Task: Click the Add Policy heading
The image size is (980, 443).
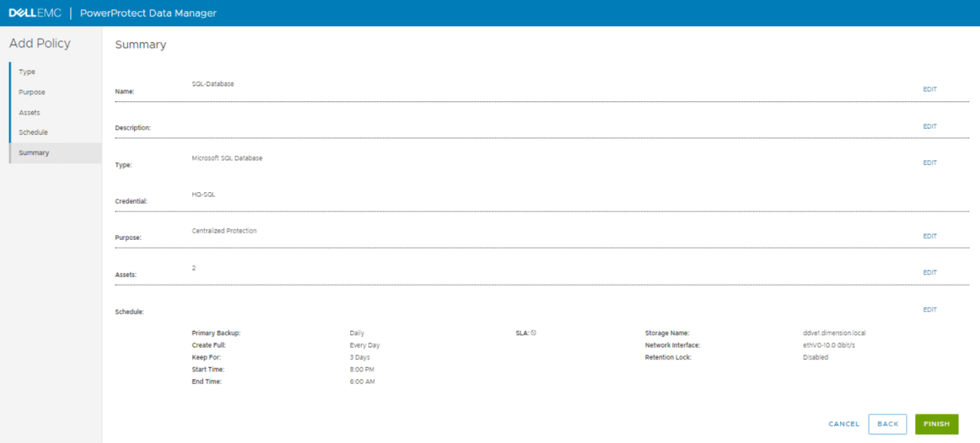Action: 40,43
